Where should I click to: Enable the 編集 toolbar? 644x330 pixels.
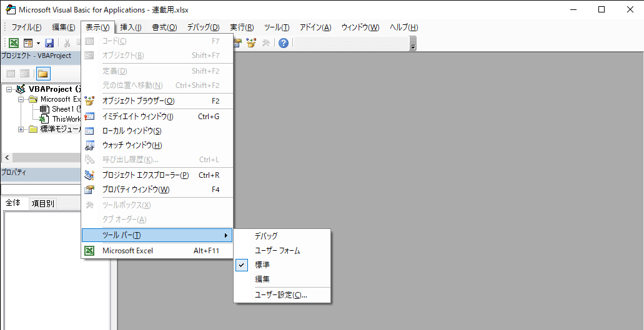click(282, 279)
